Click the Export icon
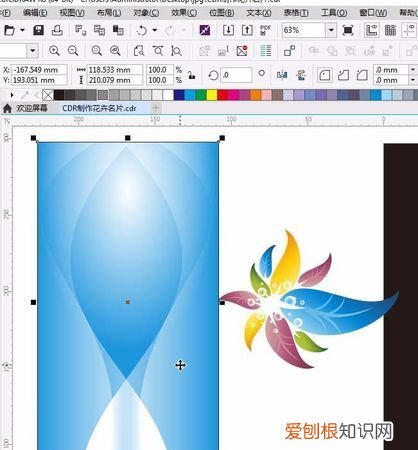Screen dimensions: 418x450 [x=247, y=30]
